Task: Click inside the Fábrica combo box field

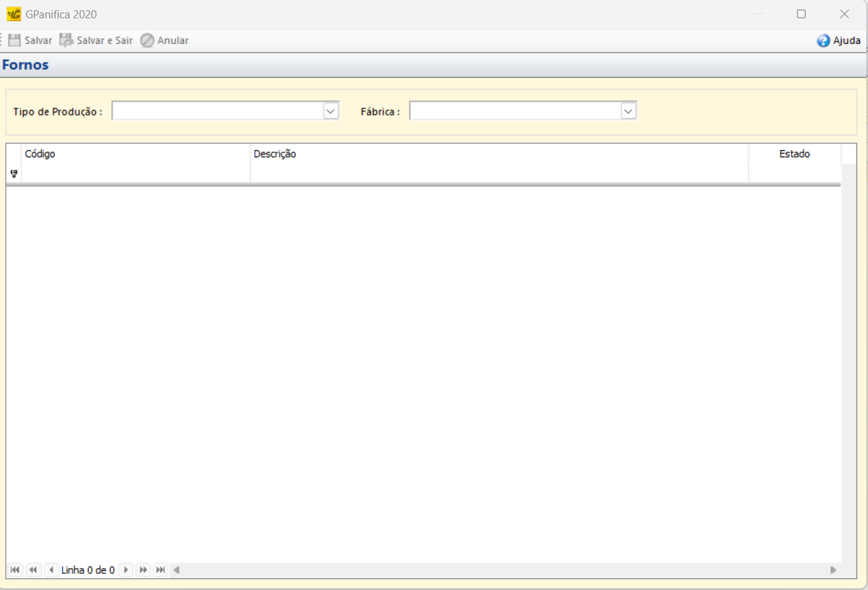Action: pos(514,111)
